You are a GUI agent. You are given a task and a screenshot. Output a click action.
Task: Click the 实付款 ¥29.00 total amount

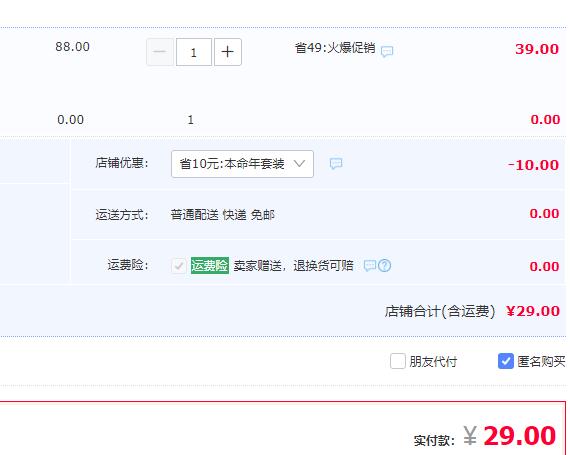[510, 435]
